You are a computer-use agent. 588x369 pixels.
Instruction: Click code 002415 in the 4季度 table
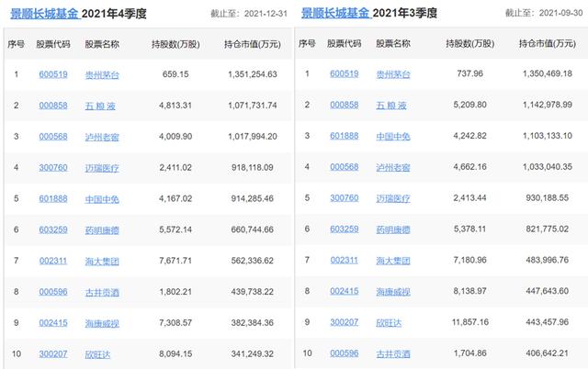[x=53, y=323]
